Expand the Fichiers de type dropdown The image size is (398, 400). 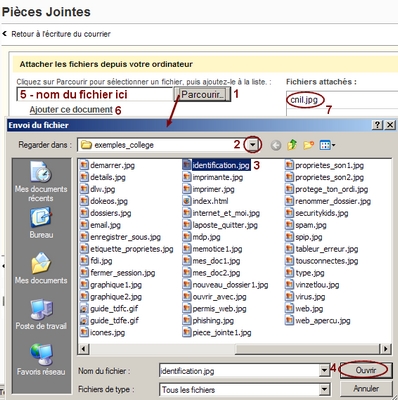pos(324,389)
